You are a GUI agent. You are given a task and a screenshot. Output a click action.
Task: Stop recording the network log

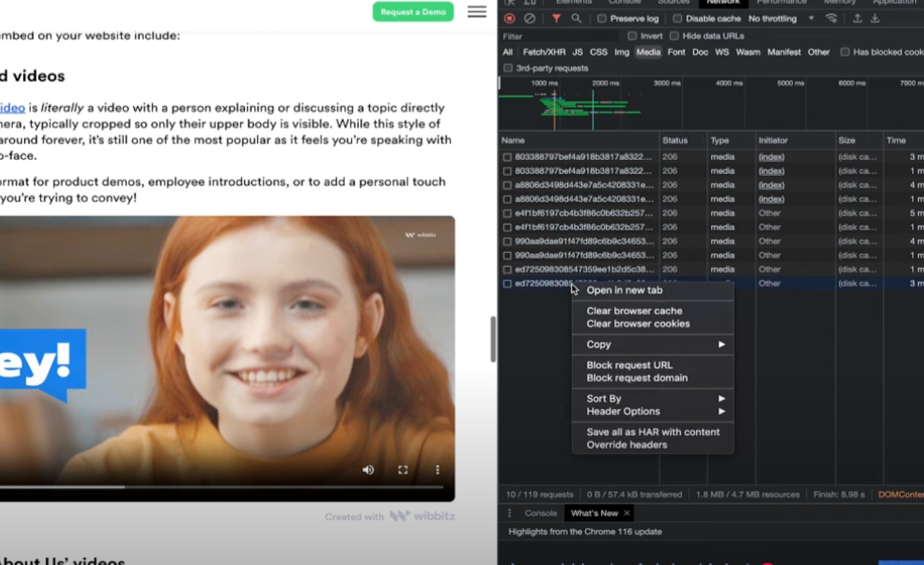click(x=509, y=18)
